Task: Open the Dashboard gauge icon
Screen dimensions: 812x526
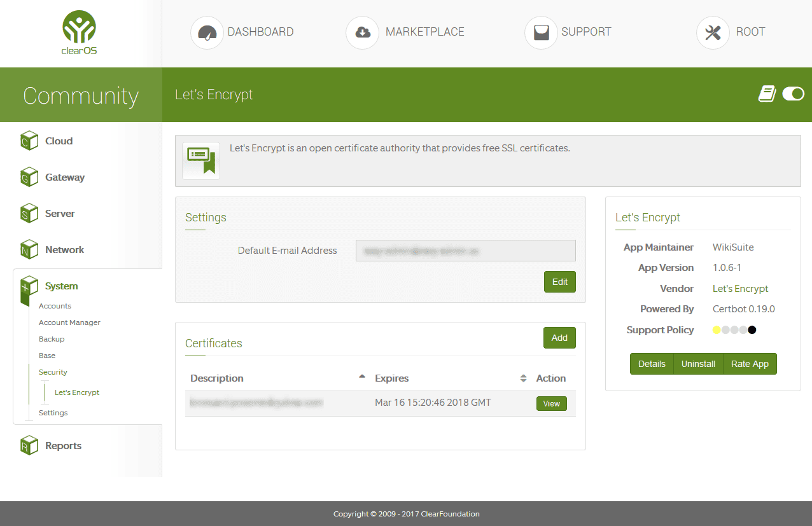Action: point(207,32)
